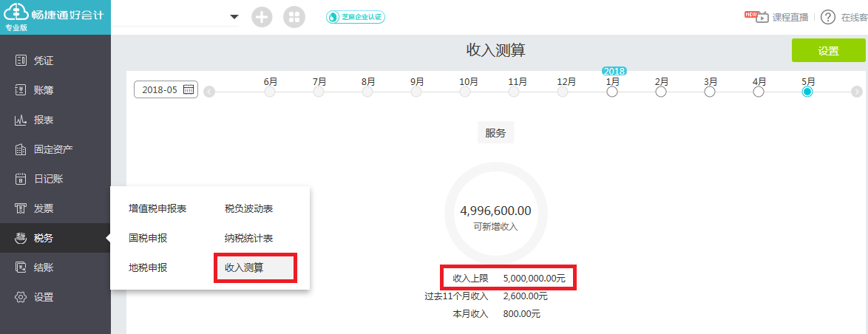
Task: Choose 收入测算 from the 税务 submenu
Action: (x=255, y=267)
